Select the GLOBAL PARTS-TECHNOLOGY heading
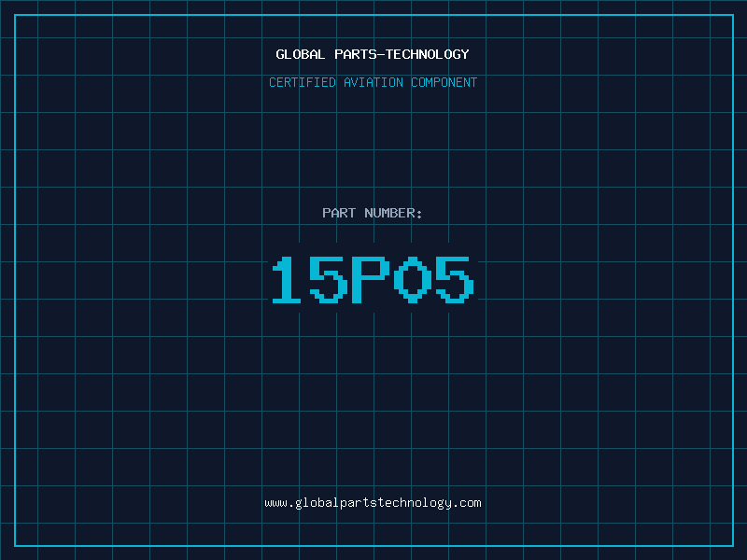This screenshot has height=560, width=747. [373, 54]
